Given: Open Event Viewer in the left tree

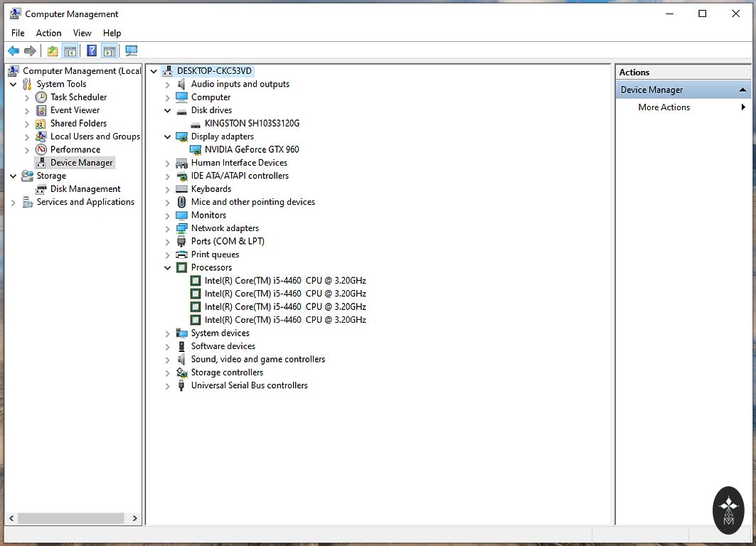Looking at the screenshot, I should click(75, 110).
